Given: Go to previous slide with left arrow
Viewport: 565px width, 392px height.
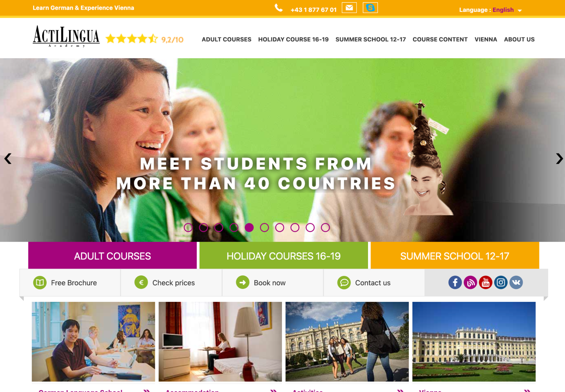Looking at the screenshot, I should (x=8, y=158).
